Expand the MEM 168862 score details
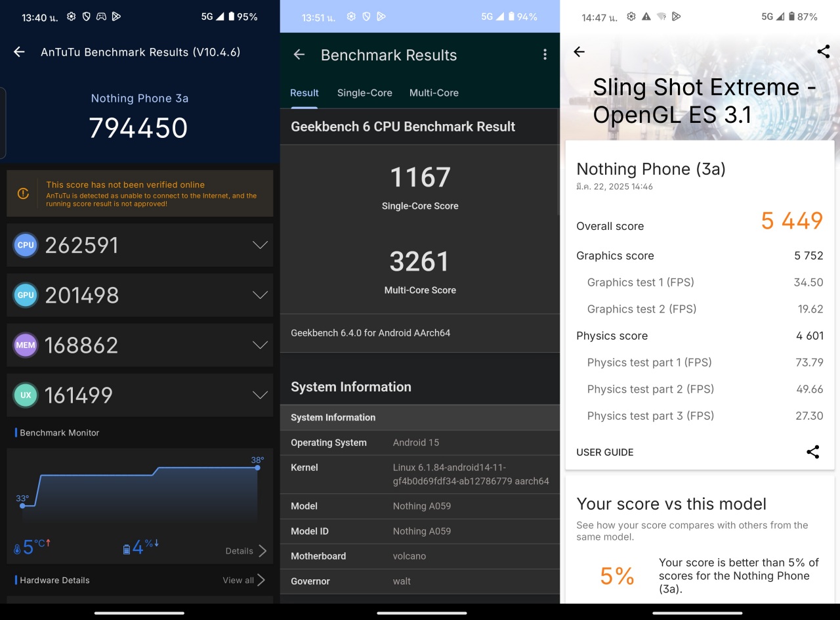Viewport: 840px width, 620px height. tap(260, 345)
